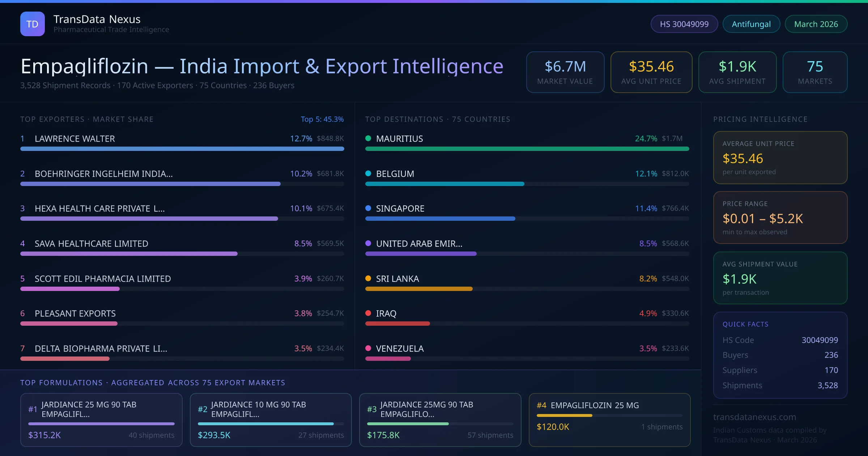Switch to the Top Destinations section header

pos(438,119)
